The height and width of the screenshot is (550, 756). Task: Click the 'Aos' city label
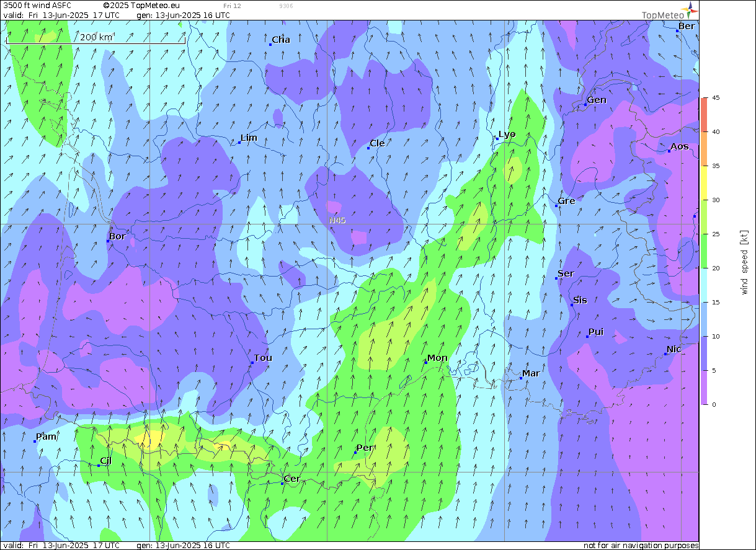(680, 146)
